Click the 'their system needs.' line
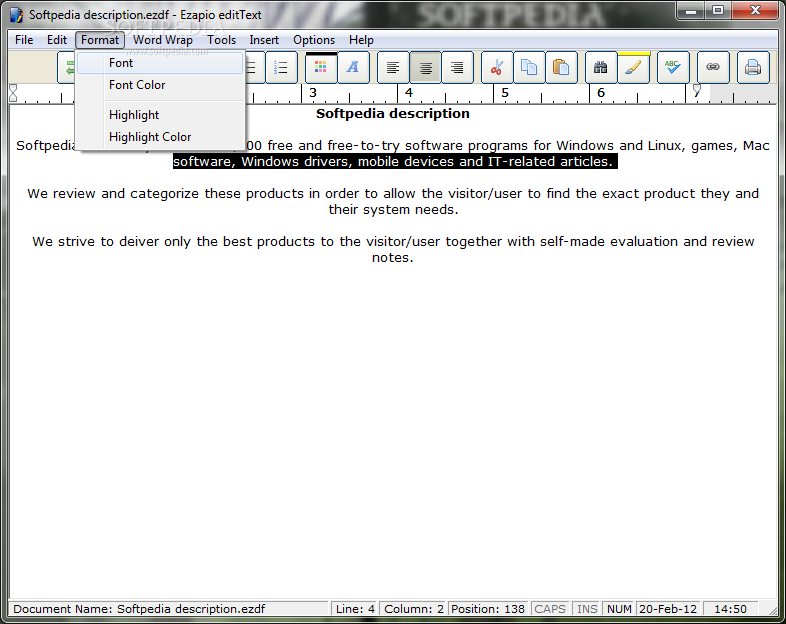786x624 pixels. point(394,210)
